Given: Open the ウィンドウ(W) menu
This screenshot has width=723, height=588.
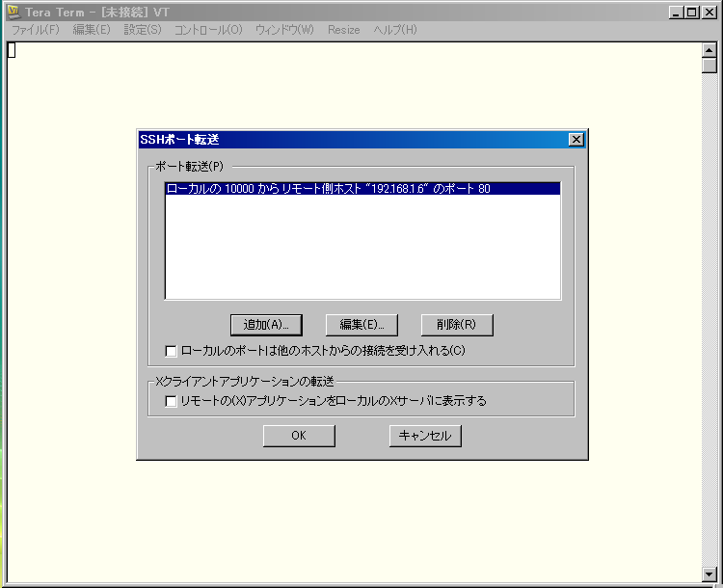Looking at the screenshot, I should click(284, 30).
